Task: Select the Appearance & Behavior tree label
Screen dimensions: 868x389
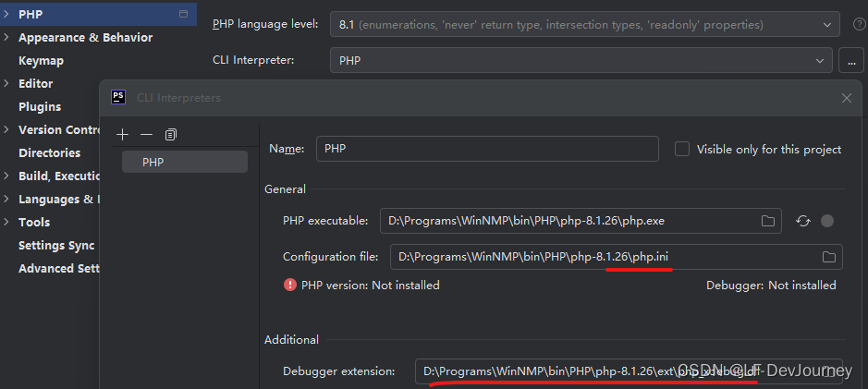Action: click(86, 38)
